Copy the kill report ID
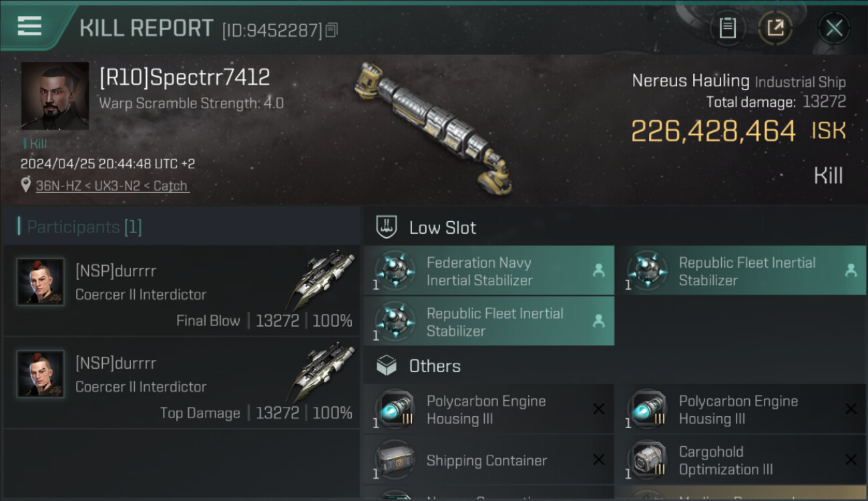Image resolution: width=868 pixels, height=501 pixels. (x=332, y=29)
